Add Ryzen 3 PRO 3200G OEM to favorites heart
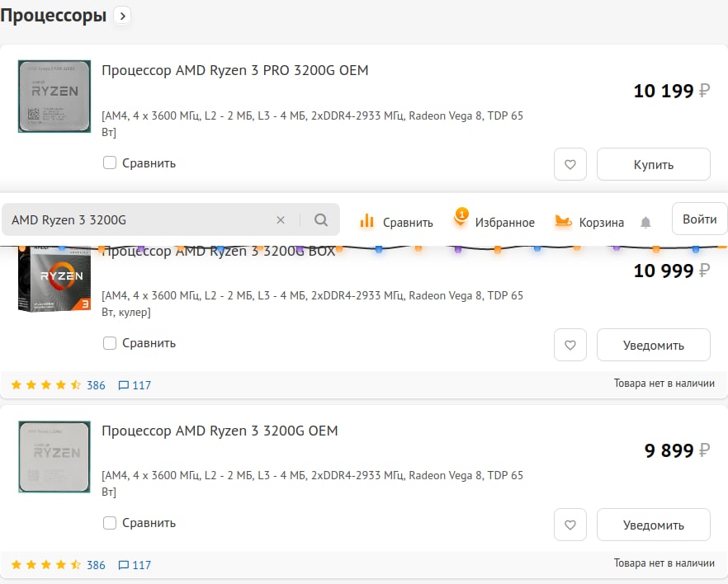The image size is (728, 584). tap(570, 164)
